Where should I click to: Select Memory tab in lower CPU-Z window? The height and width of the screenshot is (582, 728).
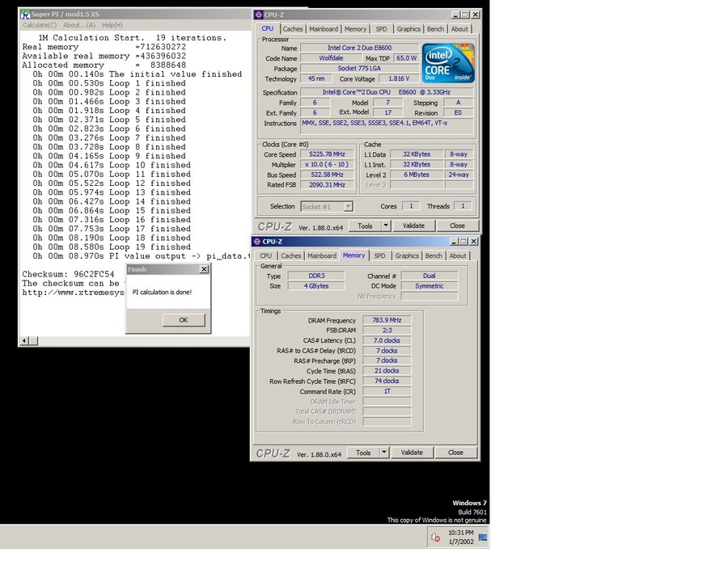coord(353,255)
